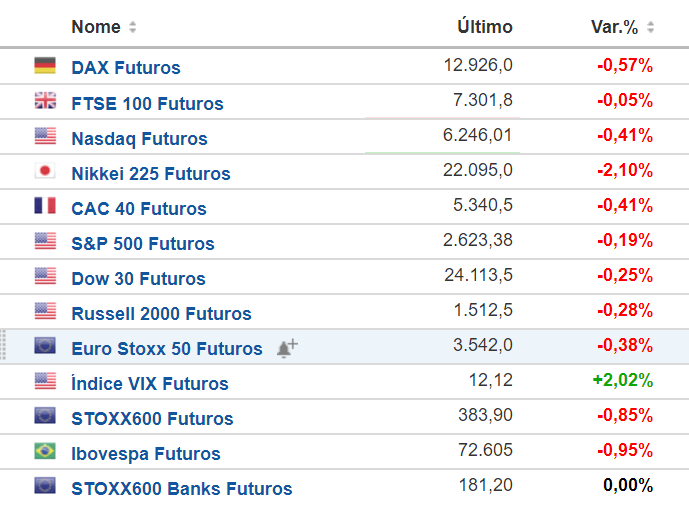Screen dimensions: 689x512
Task: Sort table by Nome column arrows
Action: coord(132,27)
